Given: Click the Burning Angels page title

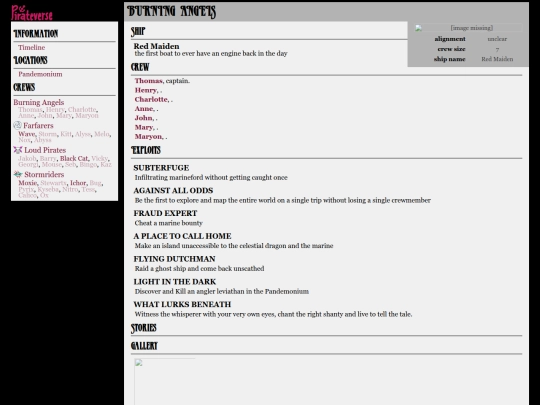Looking at the screenshot, I should [172, 11].
